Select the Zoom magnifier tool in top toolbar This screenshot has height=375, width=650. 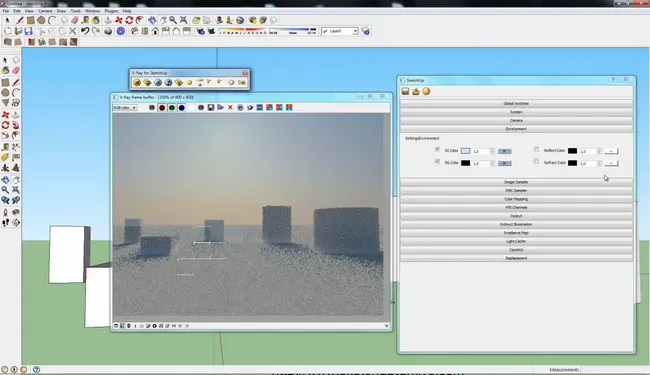[173, 20]
